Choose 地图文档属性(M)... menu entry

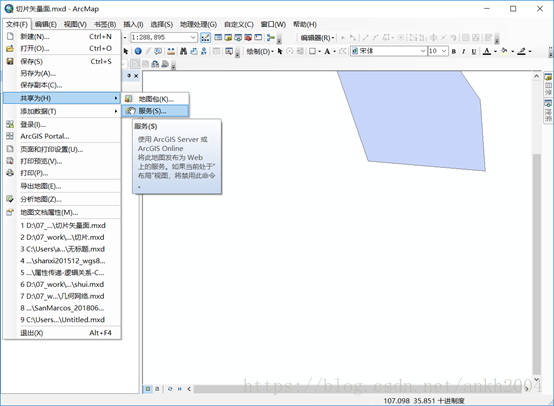61,212
